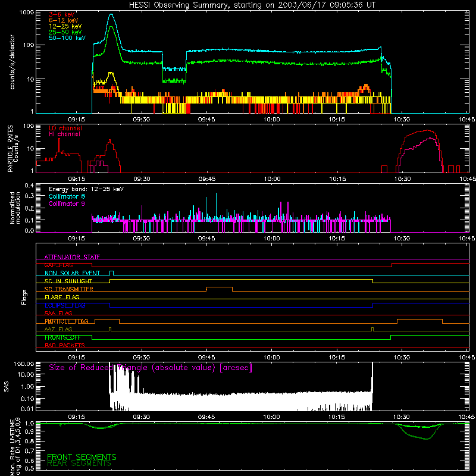Select the FRONT SEGMENTS legend label
This screenshot has height=476, width=476.
(82, 457)
